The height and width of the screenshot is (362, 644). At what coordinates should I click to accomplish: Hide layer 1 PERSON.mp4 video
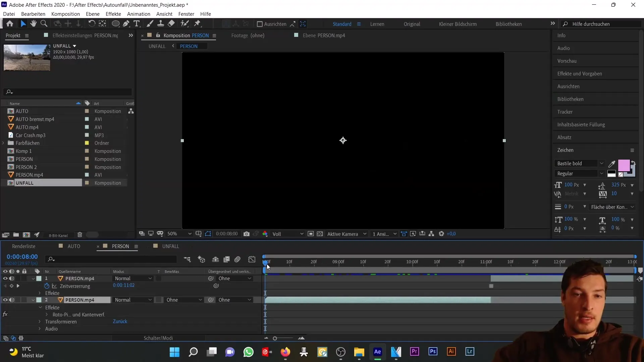(x=5, y=279)
